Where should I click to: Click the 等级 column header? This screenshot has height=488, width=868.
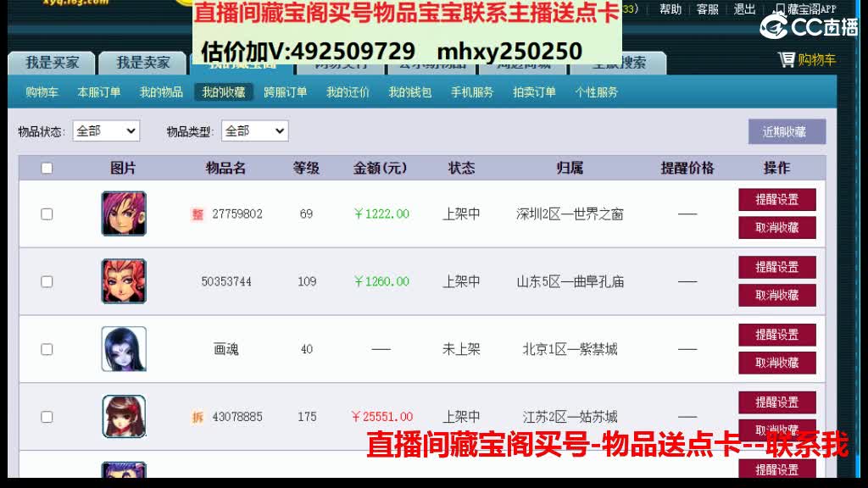point(307,169)
